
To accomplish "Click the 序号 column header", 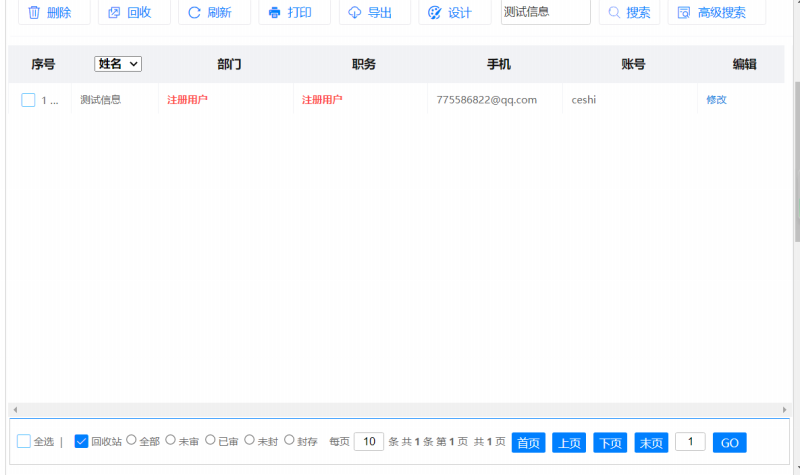I will pyautogui.click(x=43, y=64).
